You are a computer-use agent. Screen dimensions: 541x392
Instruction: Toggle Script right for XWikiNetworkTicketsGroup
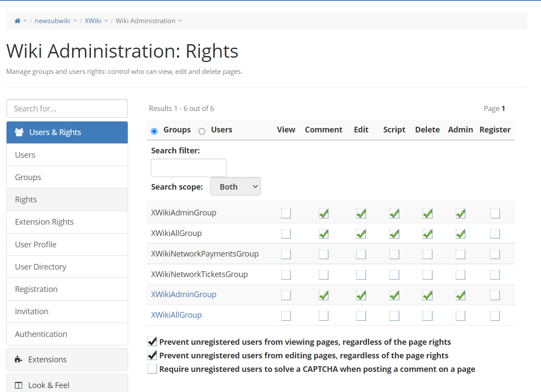[x=394, y=274]
